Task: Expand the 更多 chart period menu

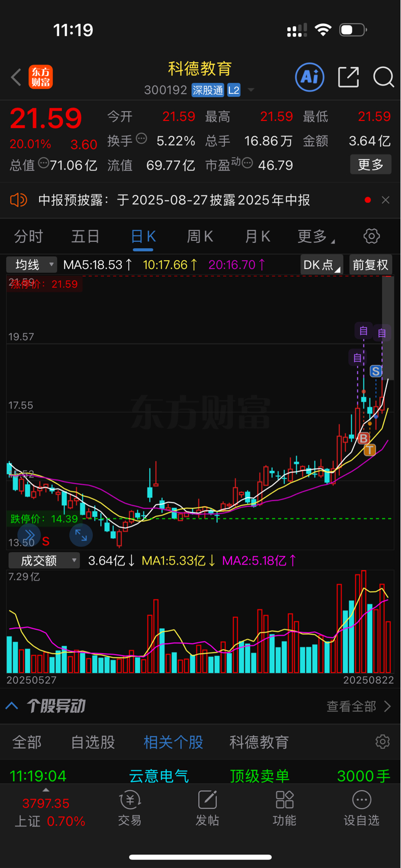Action: pyautogui.click(x=316, y=237)
